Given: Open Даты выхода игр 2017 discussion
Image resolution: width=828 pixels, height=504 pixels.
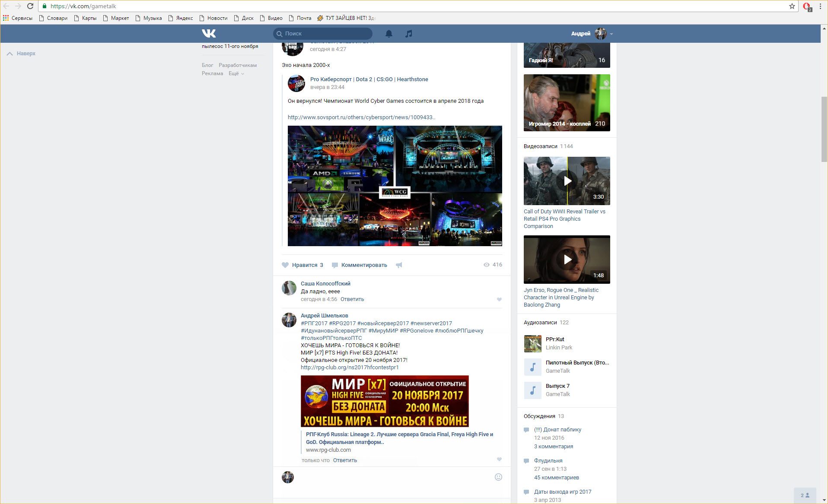Looking at the screenshot, I should pyautogui.click(x=563, y=492).
